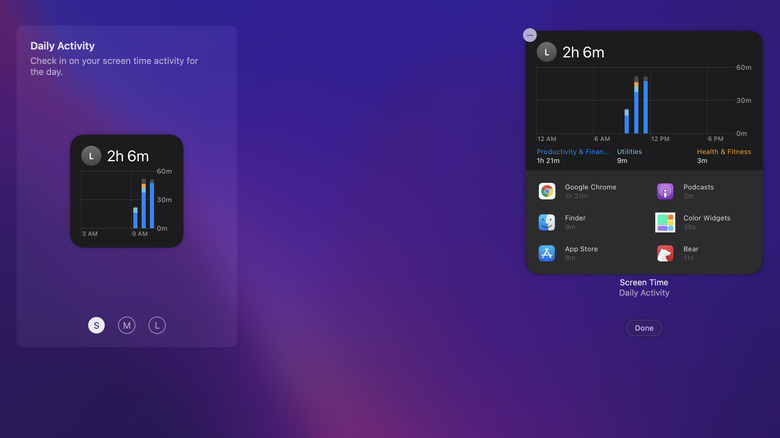Click the Finder icon in app list

[547, 222]
